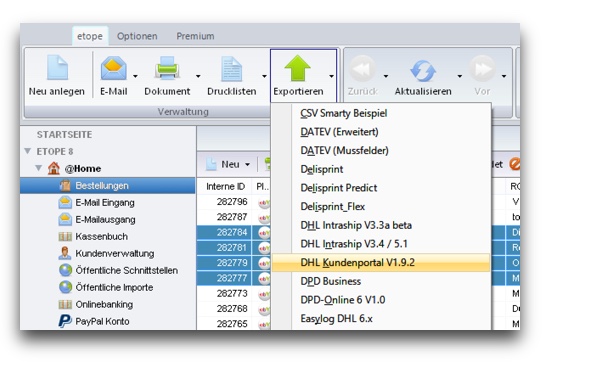Select Kundenverwaltung in the sidebar
The image size is (612, 376).
click(x=115, y=254)
